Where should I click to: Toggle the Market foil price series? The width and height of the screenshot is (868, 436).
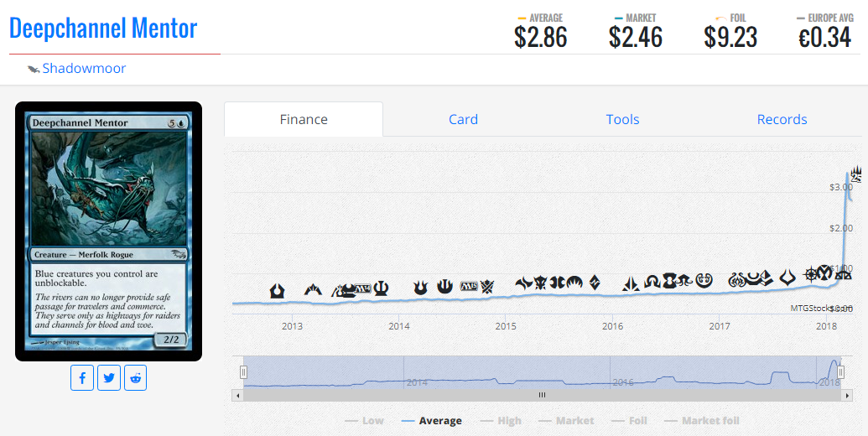click(702, 421)
